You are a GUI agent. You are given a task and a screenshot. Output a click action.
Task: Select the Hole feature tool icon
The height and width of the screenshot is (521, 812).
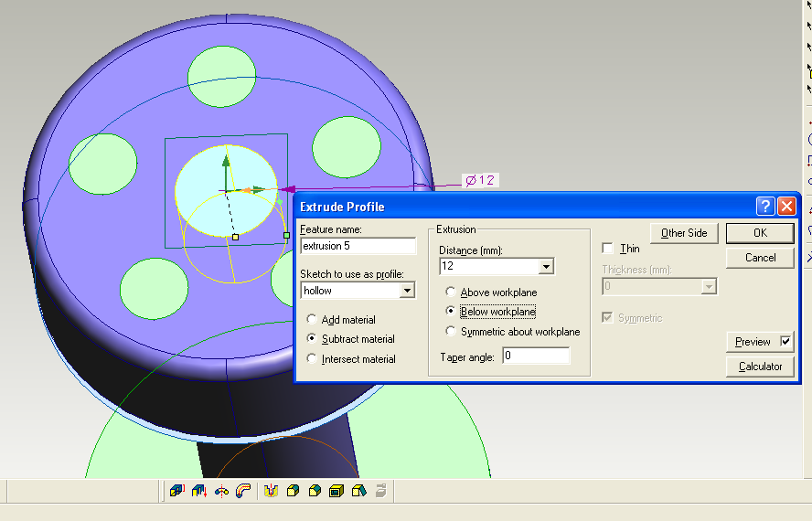[272, 491]
